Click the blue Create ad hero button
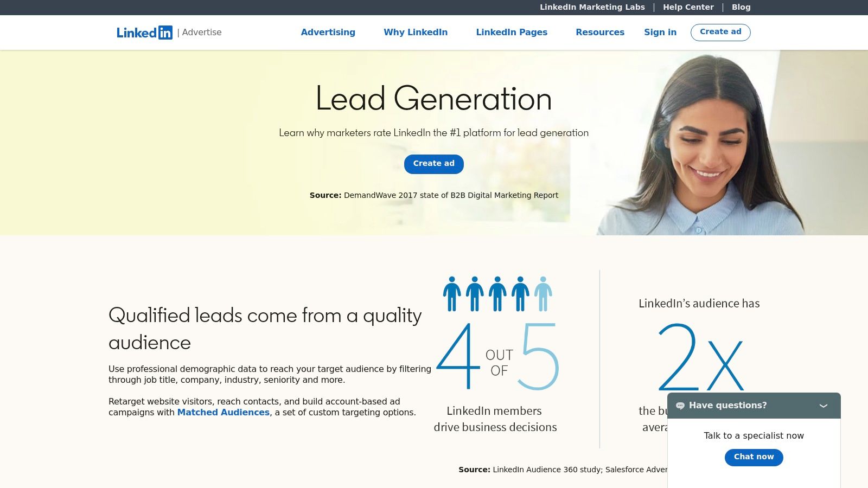This screenshot has height=488, width=868. (434, 164)
